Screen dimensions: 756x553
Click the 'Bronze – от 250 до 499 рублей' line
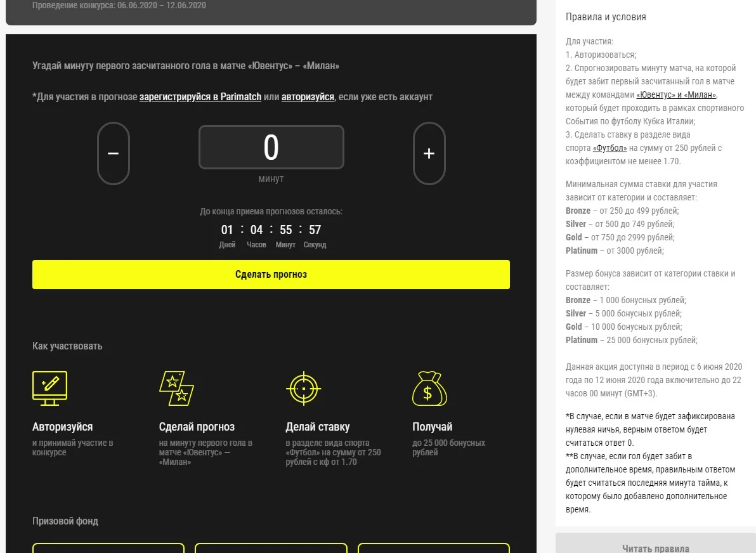622,211
